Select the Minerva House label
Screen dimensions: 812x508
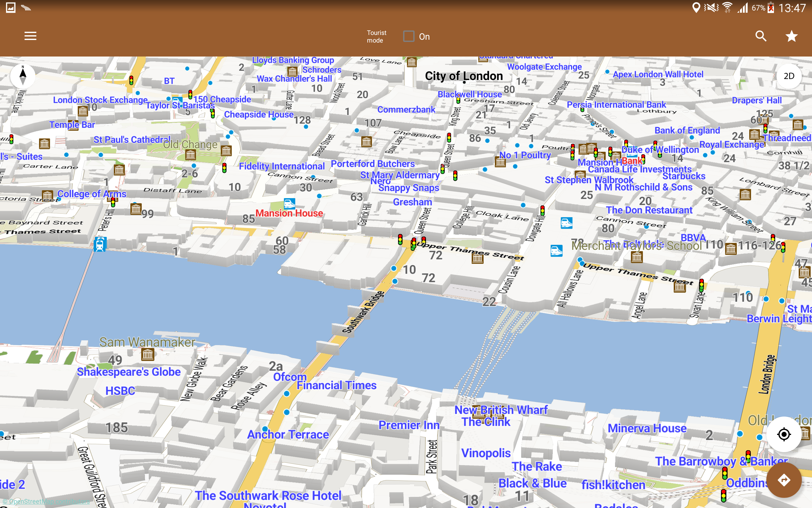647,428
